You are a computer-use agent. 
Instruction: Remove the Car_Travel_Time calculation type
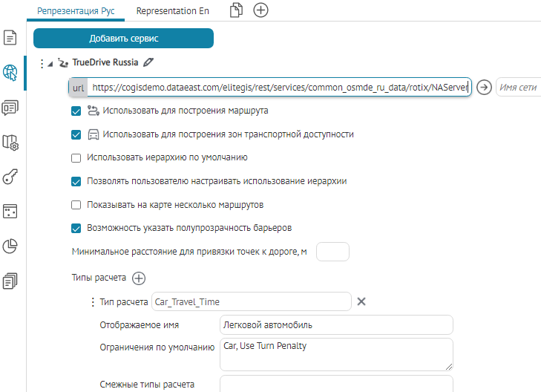coord(361,301)
